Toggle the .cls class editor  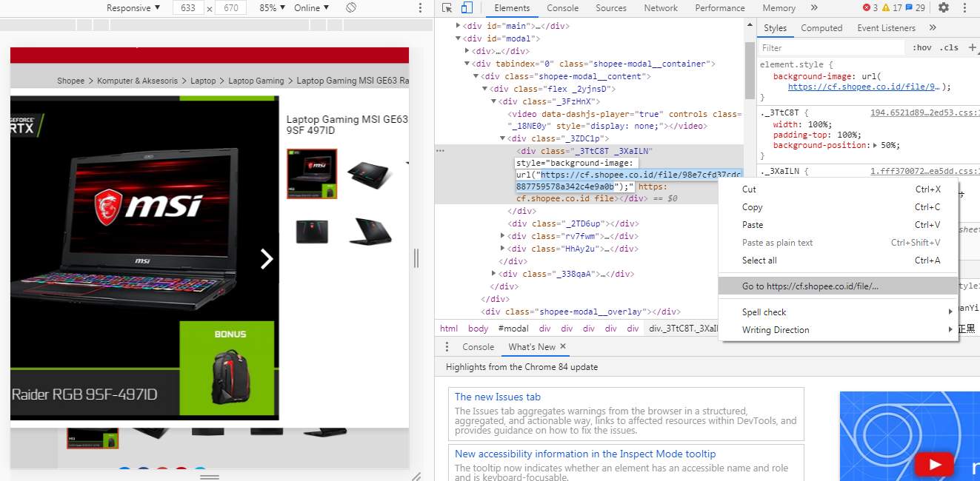click(949, 47)
